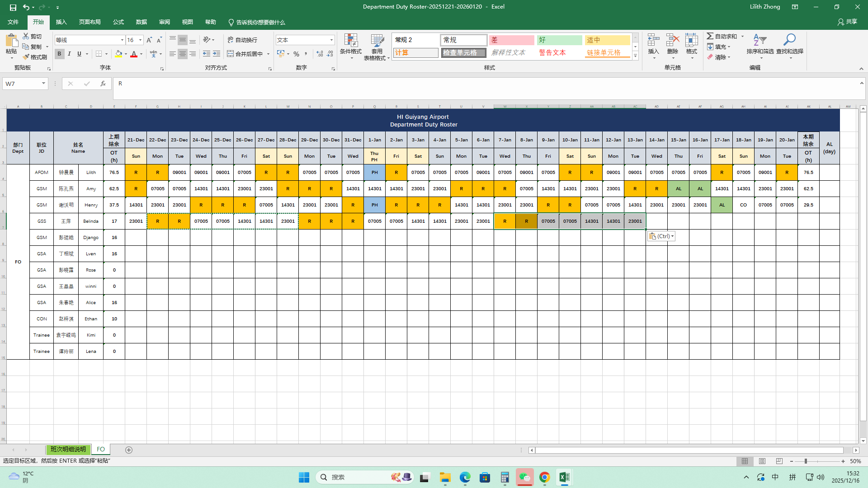Open the font color red swatch
Viewport: 868px width, 488px height.
pos(134,54)
